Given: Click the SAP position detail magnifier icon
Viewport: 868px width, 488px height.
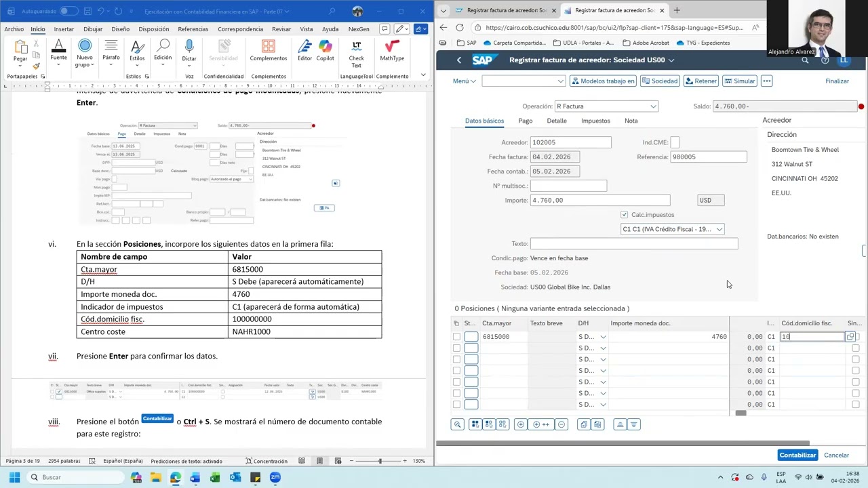Looking at the screenshot, I should [458, 424].
